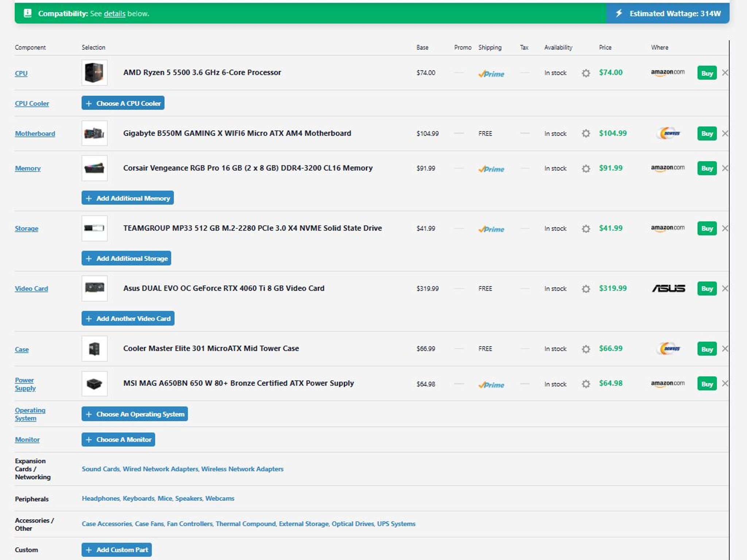Remove the Corsair Vengeance memory with X

(725, 168)
